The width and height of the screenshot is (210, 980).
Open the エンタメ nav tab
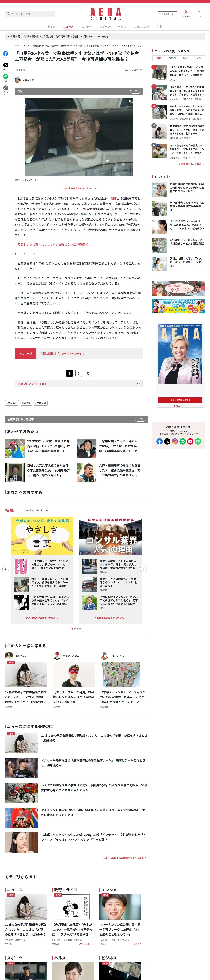coord(87,27)
